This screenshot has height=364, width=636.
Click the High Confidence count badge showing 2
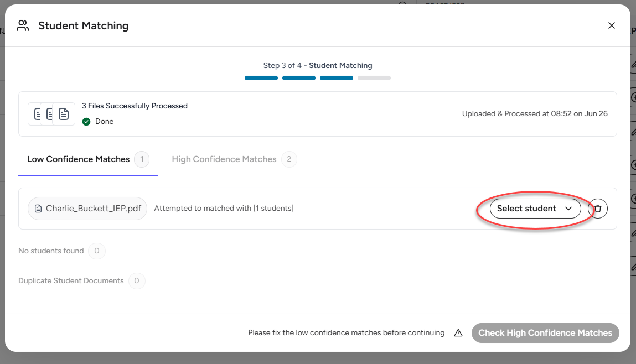point(289,159)
